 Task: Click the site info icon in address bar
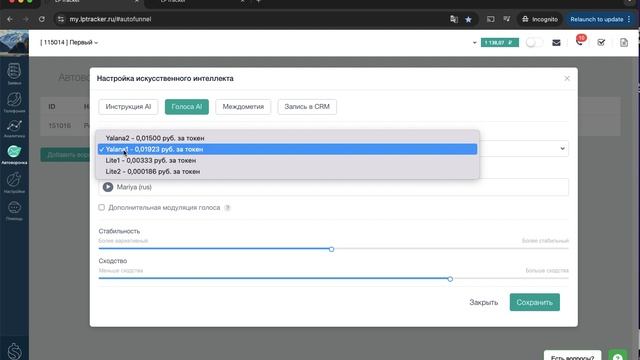[x=61, y=19]
